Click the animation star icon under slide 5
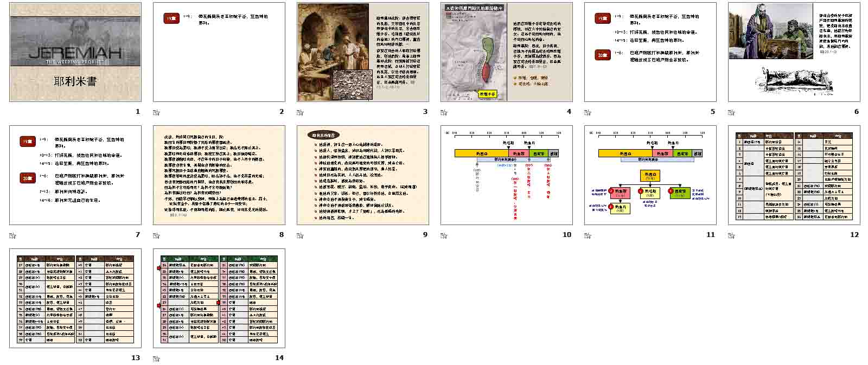This screenshot has height=365, width=868. coord(588,112)
